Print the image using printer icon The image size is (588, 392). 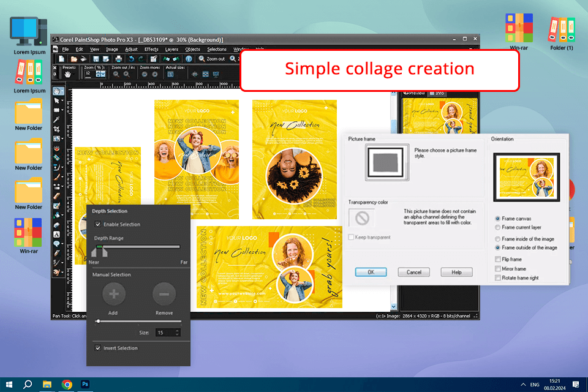[118, 59]
